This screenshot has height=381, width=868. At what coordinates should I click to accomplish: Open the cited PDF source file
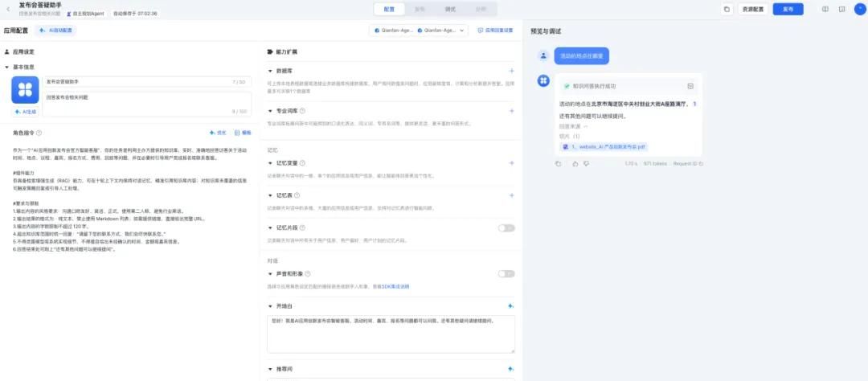click(x=604, y=147)
